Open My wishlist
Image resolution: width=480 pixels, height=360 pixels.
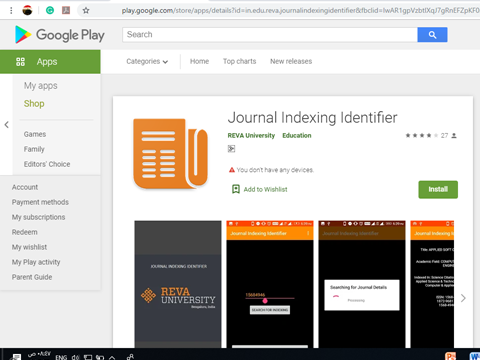29,247
